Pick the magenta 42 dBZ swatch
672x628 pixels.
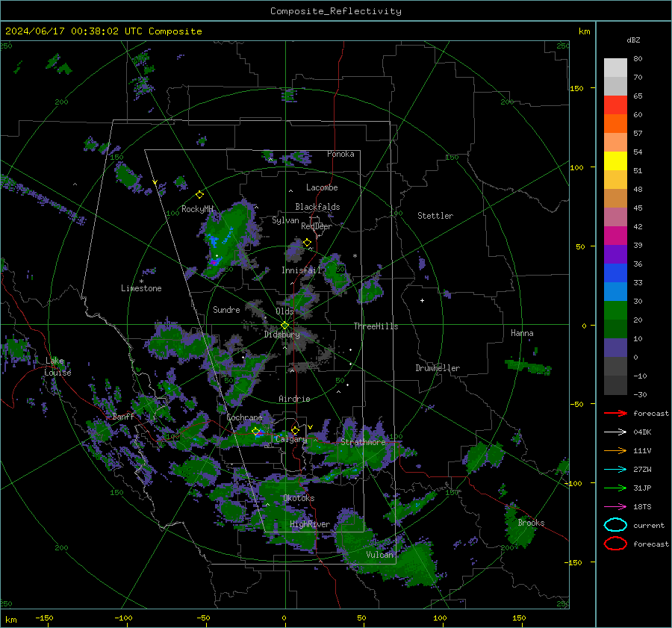615,235
